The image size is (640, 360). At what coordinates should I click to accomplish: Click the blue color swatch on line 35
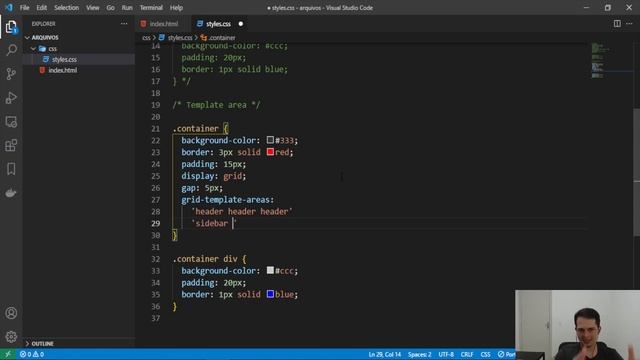click(x=270, y=294)
